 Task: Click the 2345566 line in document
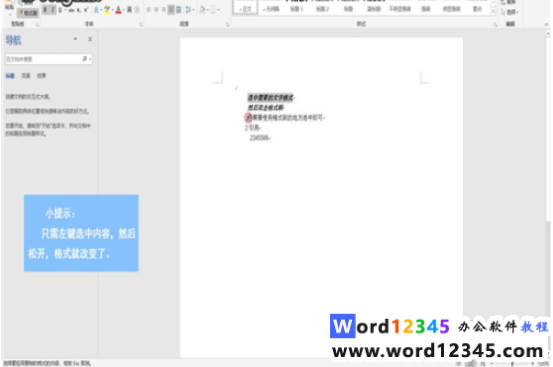tap(260, 138)
